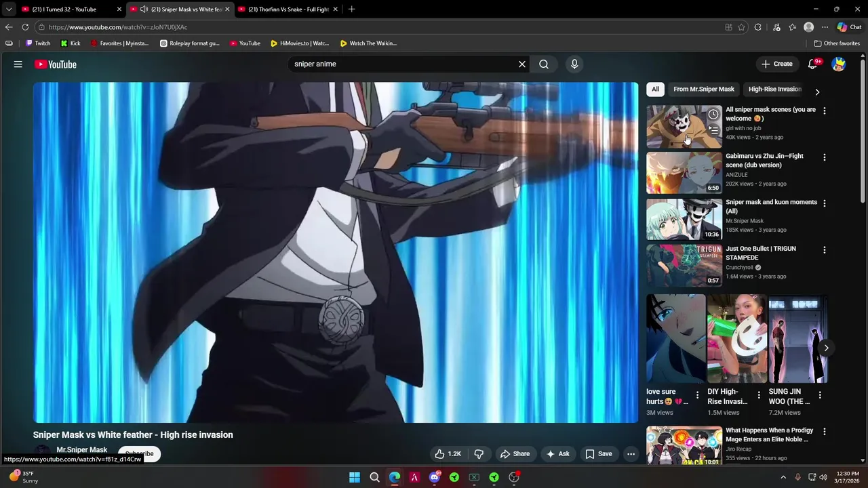Open Discord from the taskbar

(x=435, y=477)
